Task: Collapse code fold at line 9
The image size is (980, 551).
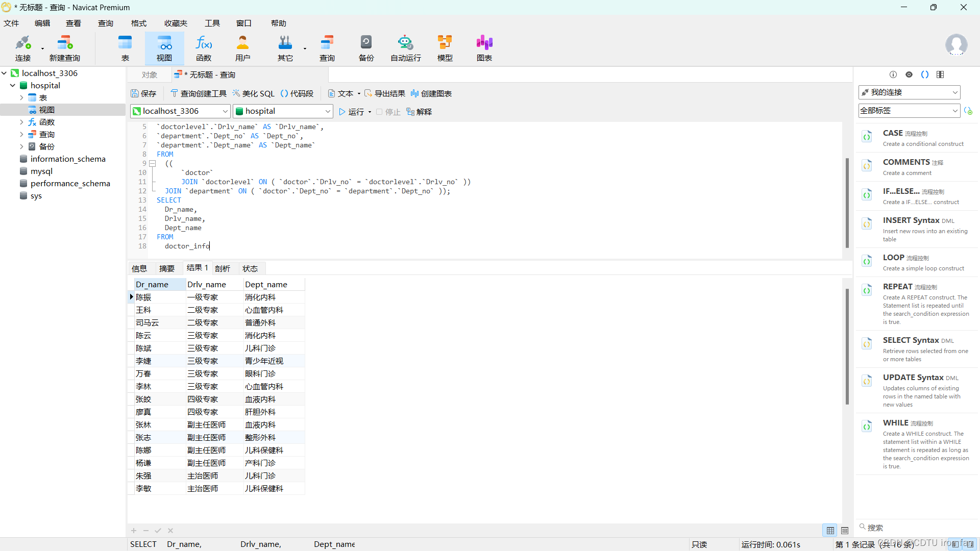Action: pyautogui.click(x=152, y=163)
